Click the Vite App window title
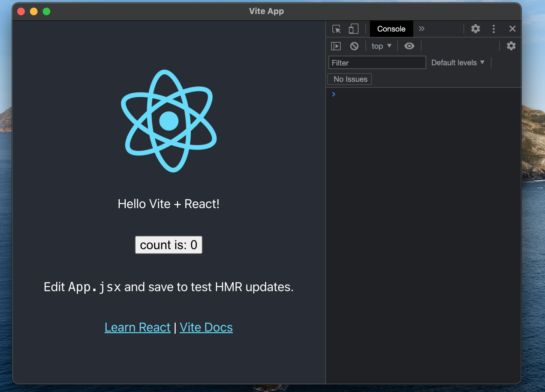 point(266,11)
